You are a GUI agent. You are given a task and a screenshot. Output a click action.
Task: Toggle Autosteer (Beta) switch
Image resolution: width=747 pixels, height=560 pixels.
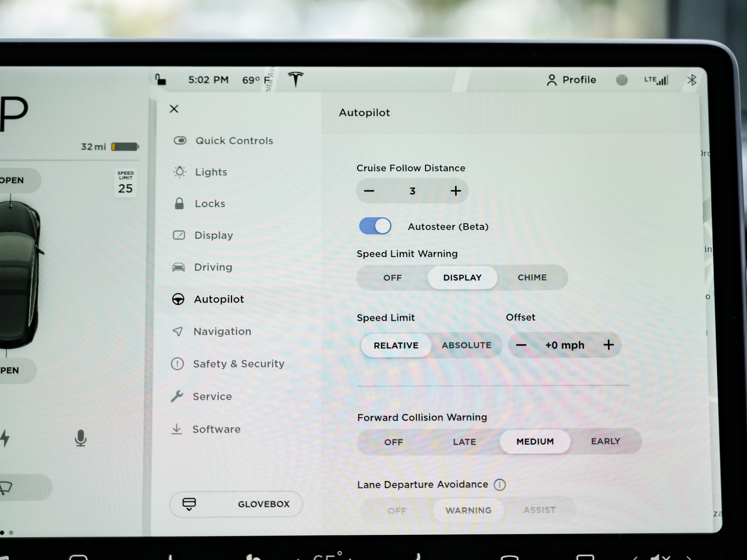click(375, 226)
